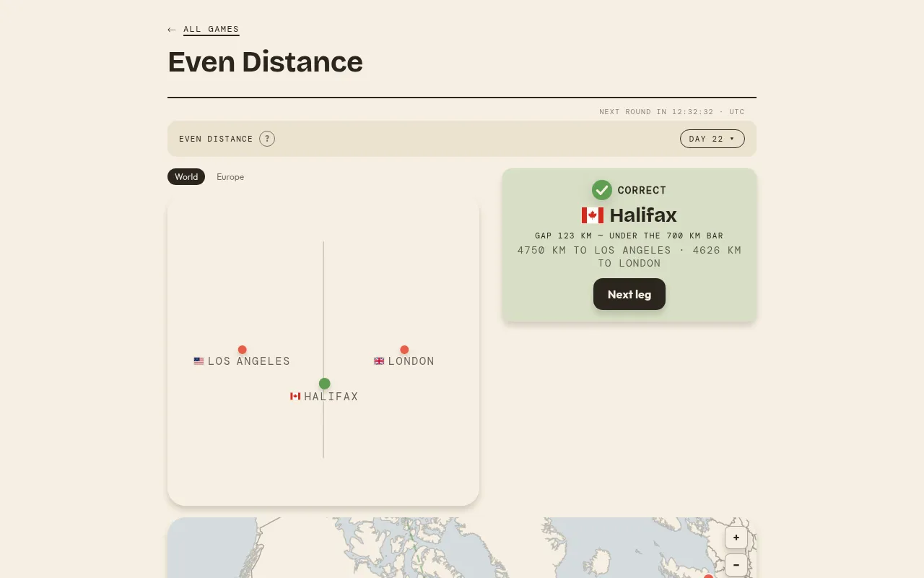
Task: Click the Halifax heading in result card
Action: click(x=643, y=215)
